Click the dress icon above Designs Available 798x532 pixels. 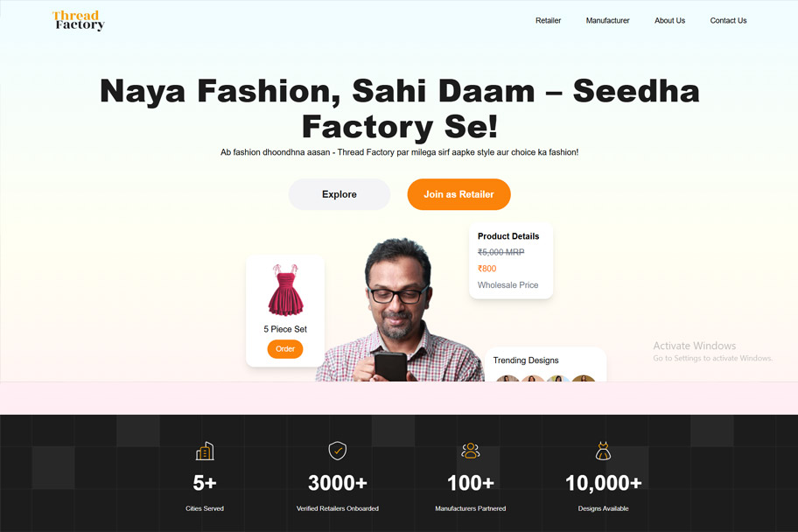coord(603,451)
